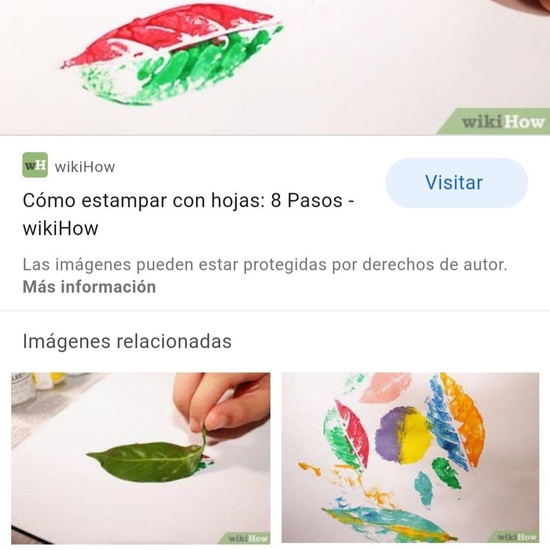Select the Imágenes relacionadas heading
The height and width of the screenshot is (550, 550).
[x=127, y=341]
